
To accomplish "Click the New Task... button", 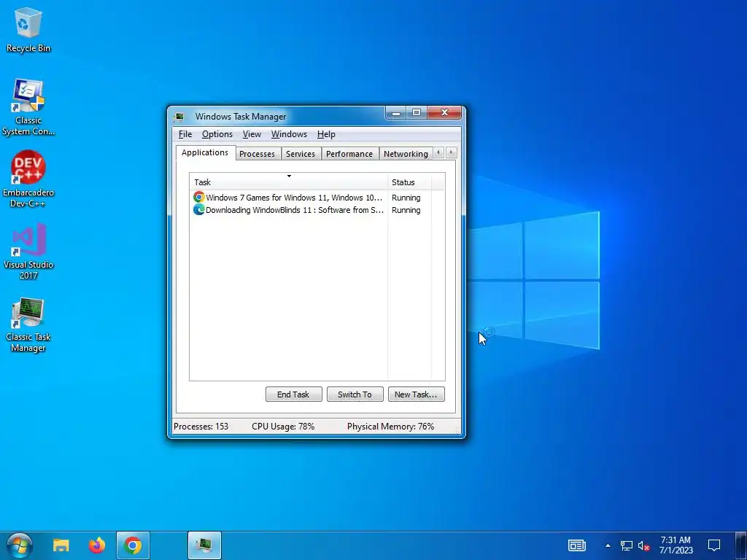I will 416,394.
